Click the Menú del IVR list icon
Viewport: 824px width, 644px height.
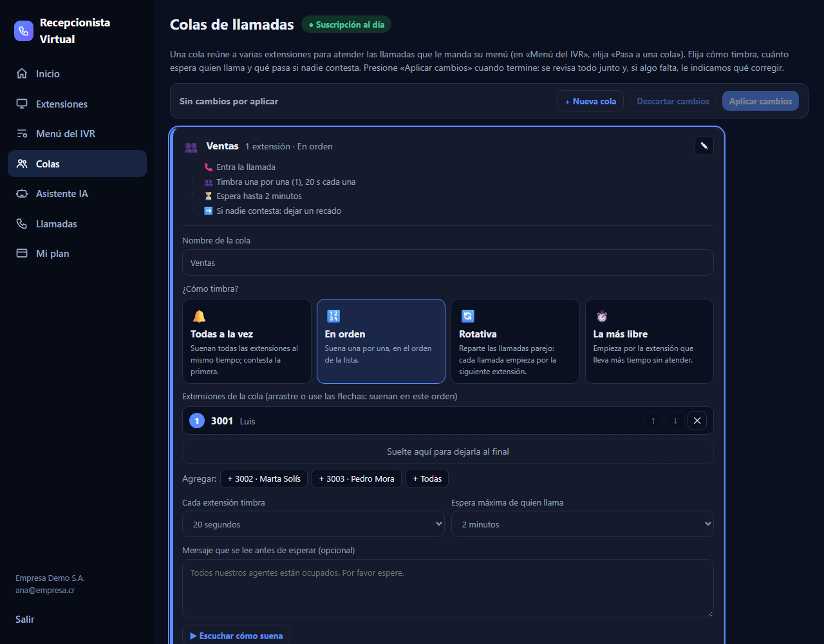coord(22,133)
